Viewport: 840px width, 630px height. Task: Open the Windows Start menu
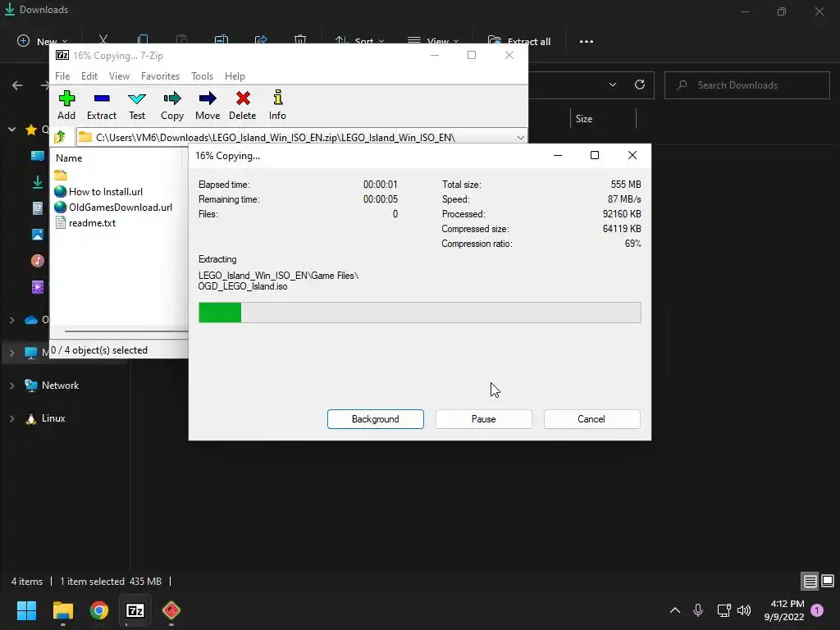coord(26,610)
